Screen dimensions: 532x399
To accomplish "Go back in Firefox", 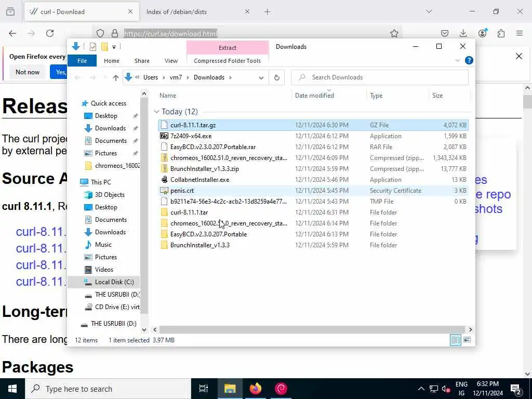I will coord(12,33).
